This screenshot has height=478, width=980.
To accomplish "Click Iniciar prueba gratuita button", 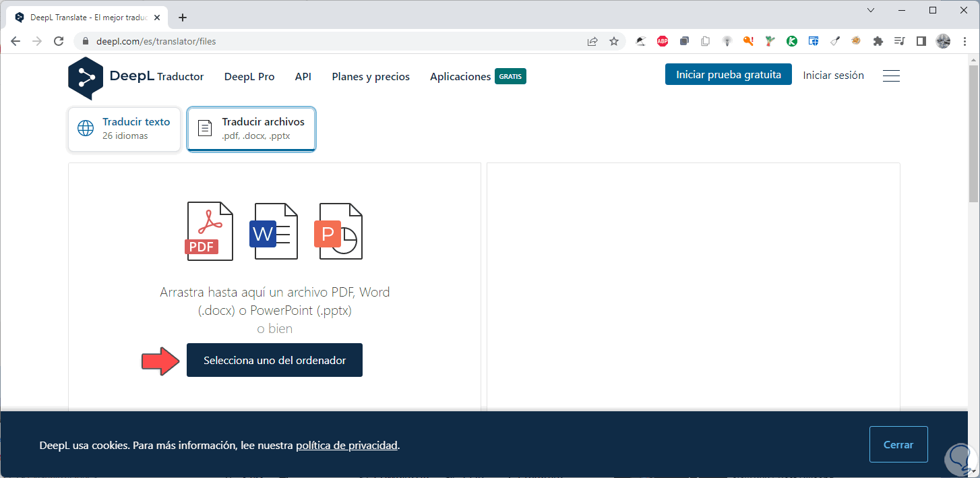I will coord(729,75).
